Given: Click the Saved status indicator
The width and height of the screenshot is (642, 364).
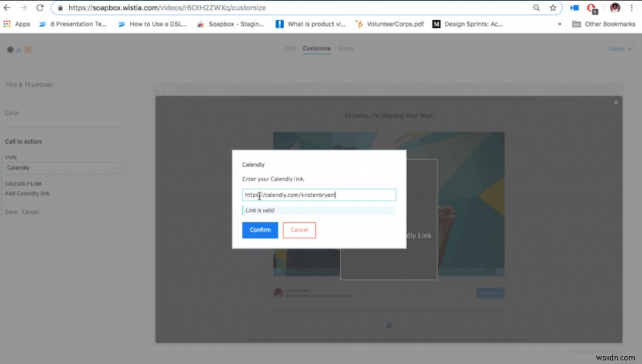Looking at the screenshot, I should coord(620,49).
